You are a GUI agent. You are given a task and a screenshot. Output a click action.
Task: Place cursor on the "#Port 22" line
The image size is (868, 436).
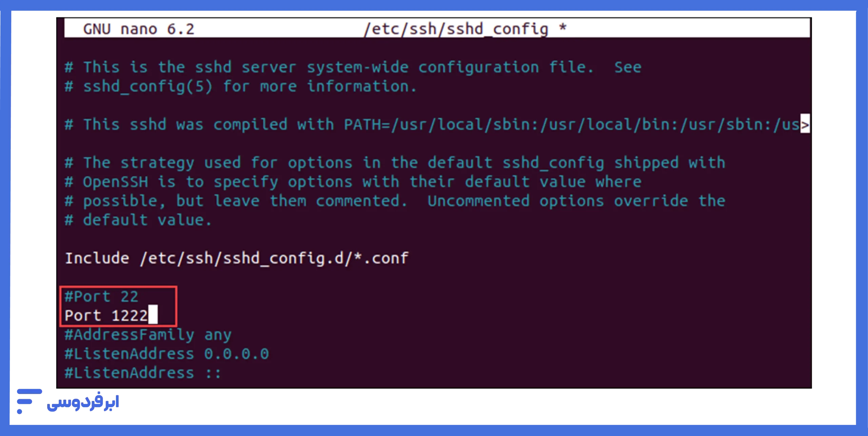tap(101, 297)
